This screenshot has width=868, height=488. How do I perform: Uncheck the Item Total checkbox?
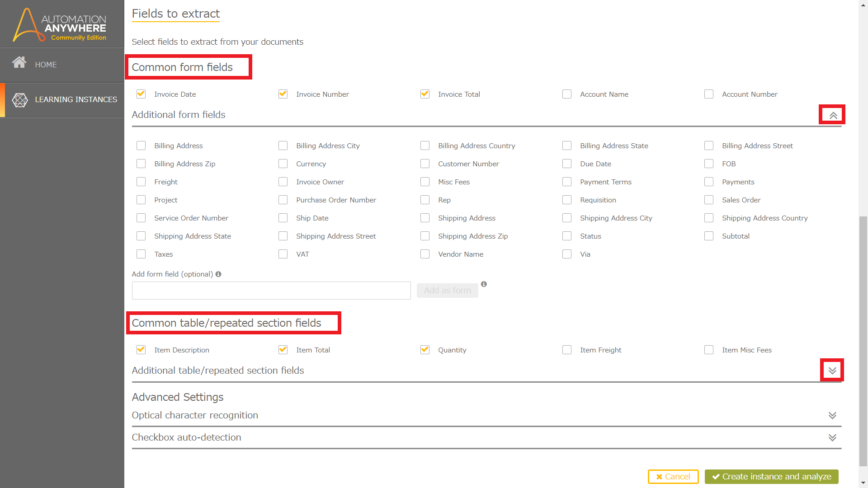tap(283, 350)
